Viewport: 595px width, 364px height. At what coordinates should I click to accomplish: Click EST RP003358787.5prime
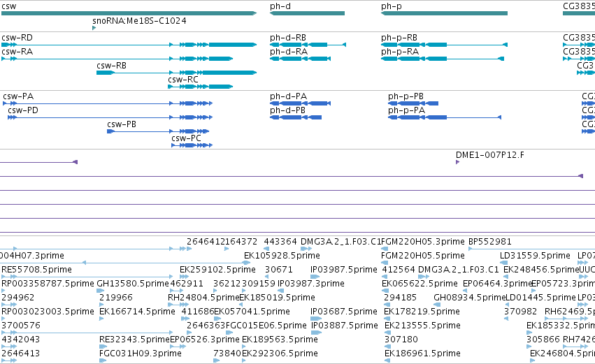[48, 284]
